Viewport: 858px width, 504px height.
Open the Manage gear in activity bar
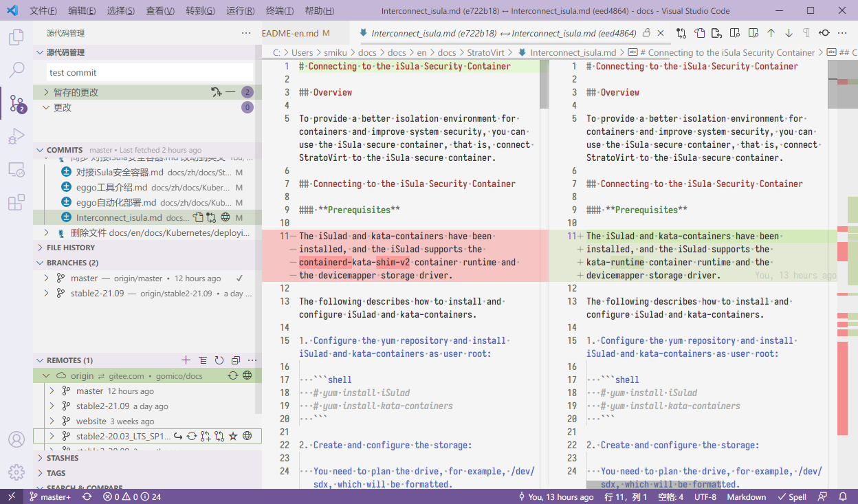click(x=16, y=472)
